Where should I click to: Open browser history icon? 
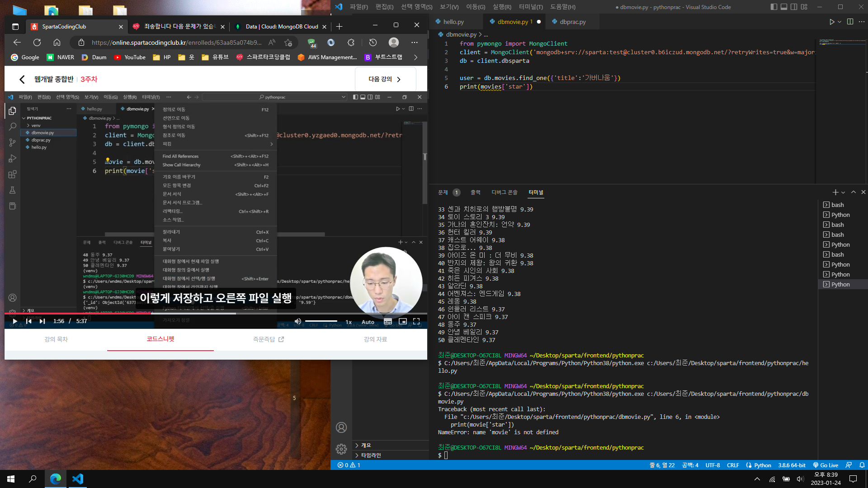(x=373, y=42)
